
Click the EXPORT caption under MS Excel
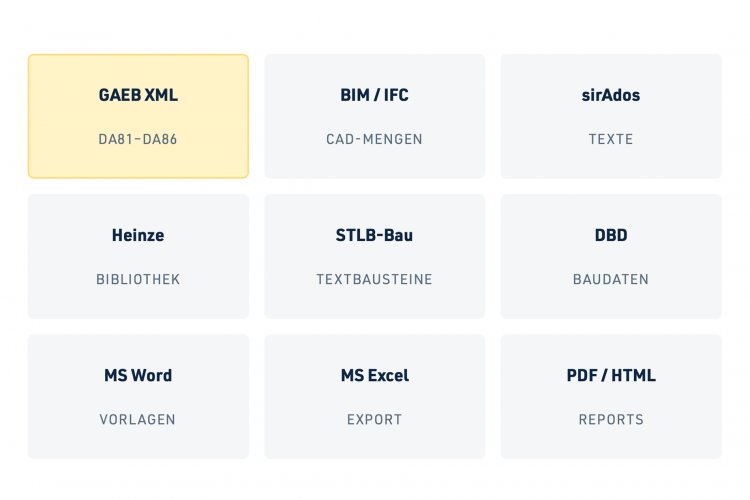coord(375,420)
